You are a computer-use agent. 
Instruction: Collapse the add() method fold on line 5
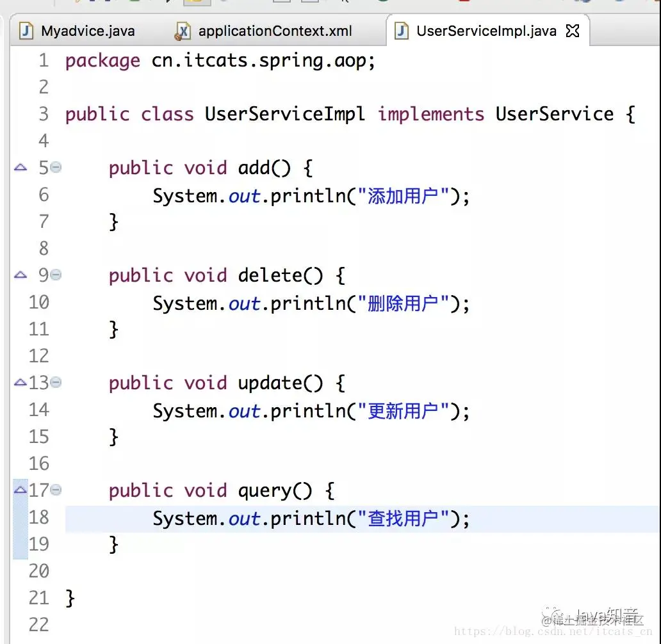click(x=56, y=168)
